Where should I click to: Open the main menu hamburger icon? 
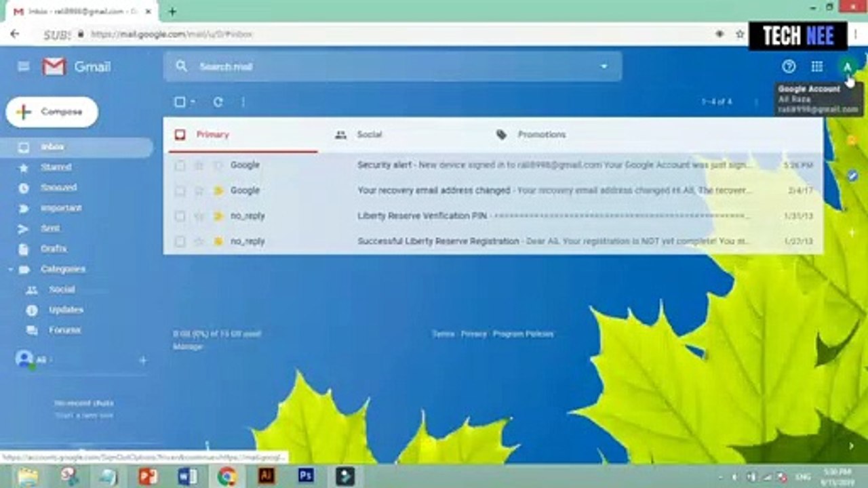coord(23,66)
